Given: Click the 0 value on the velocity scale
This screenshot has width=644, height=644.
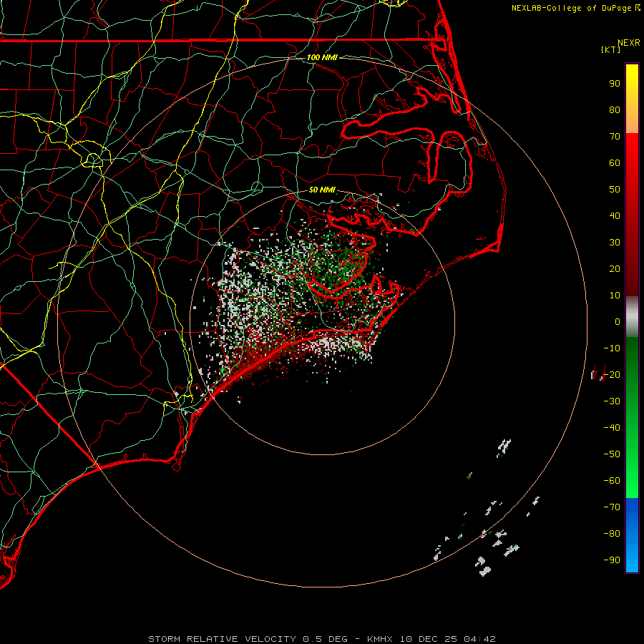Looking at the screenshot, I should point(617,322).
